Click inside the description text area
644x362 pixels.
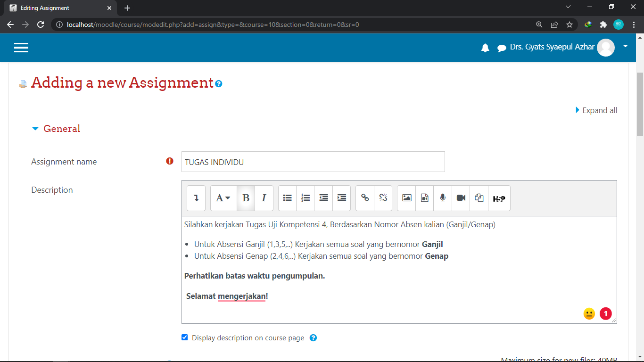click(x=399, y=270)
